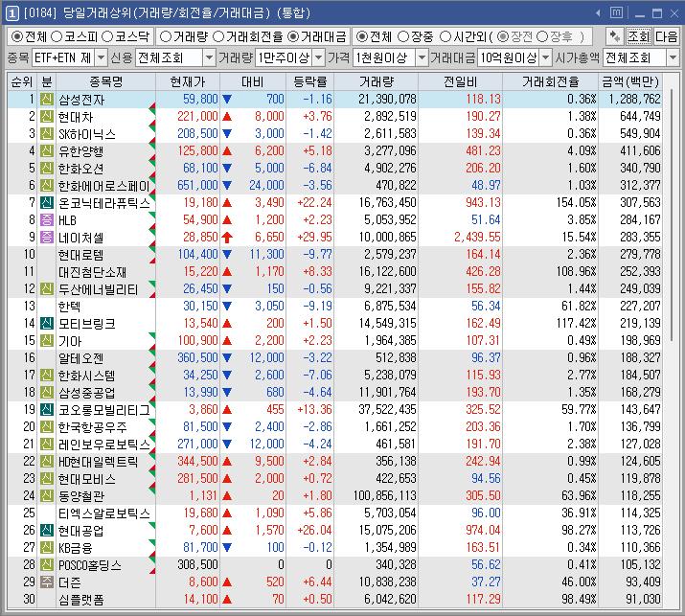Click the 알테오젠 stock name
Image resolution: width=685 pixels, height=616 pixels.
click(81, 358)
